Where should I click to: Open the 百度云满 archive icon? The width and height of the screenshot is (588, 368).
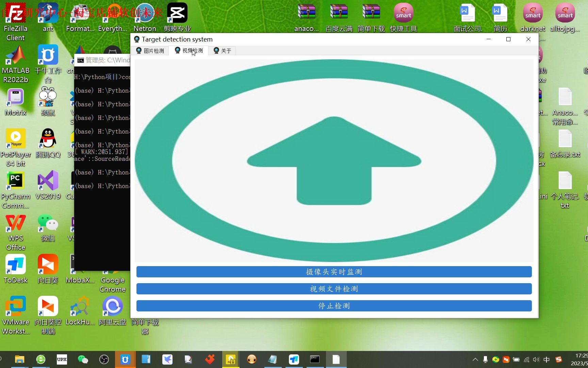click(x=339, y=18)
